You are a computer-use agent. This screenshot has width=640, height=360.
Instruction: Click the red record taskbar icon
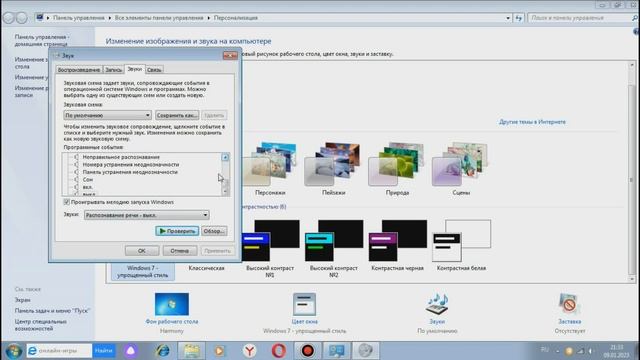(x=308, y=351)
